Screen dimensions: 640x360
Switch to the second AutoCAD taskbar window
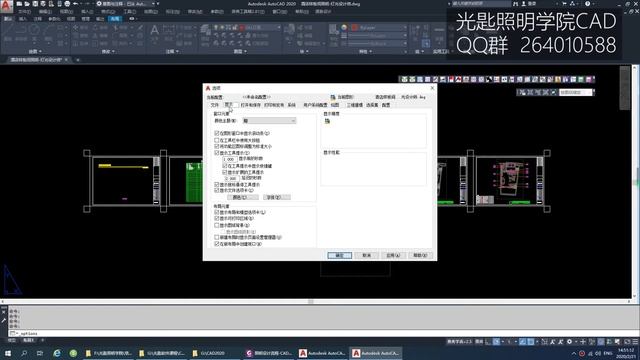377,353
